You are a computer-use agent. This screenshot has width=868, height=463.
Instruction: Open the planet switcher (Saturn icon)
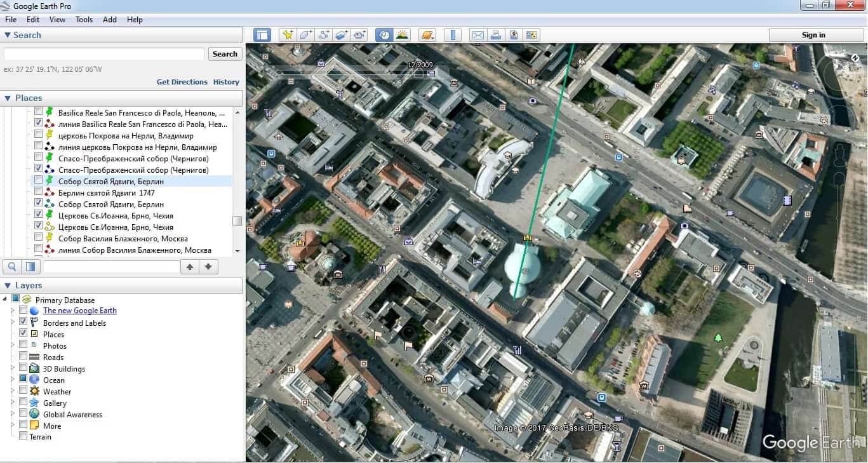(427, 35)
